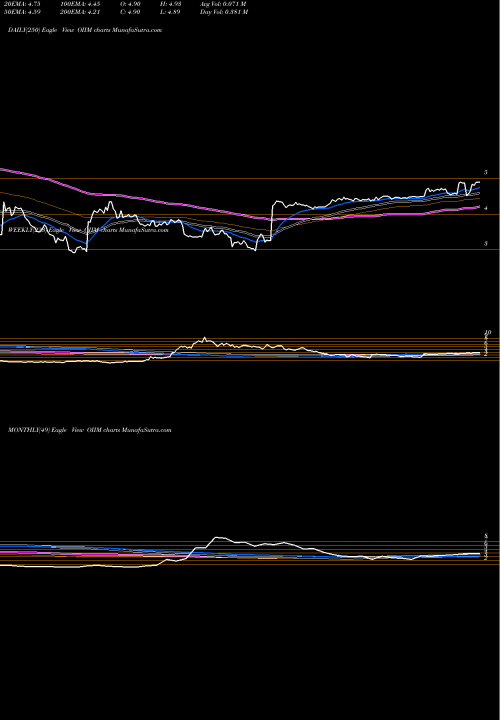Click the daily chart axis label 3

tap(485, 243)
